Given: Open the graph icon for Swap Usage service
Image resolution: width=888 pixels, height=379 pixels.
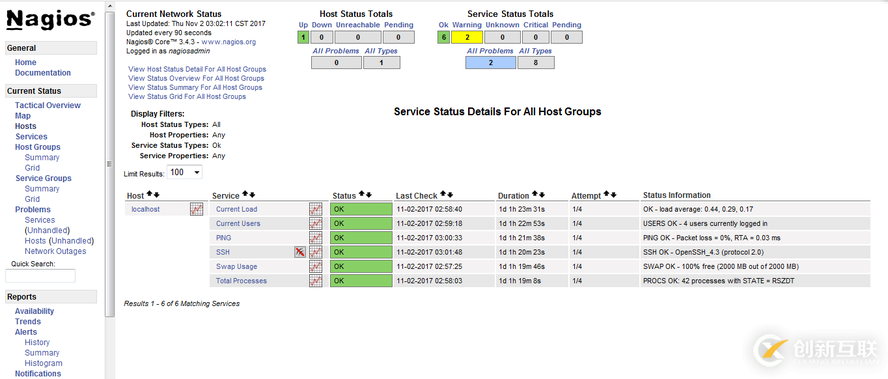Looking at the screenshot, I should 315,266.
